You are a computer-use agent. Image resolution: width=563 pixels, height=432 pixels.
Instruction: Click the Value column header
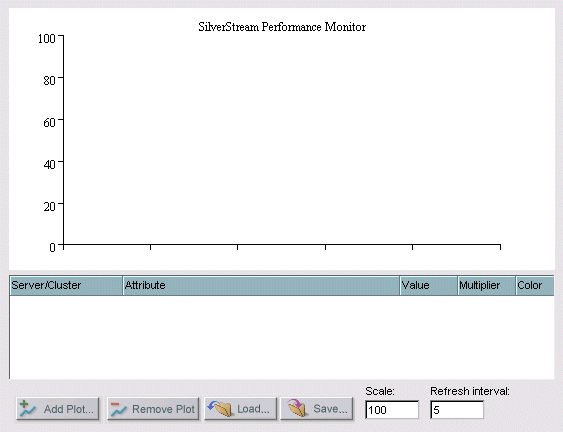tap(429, 285)
